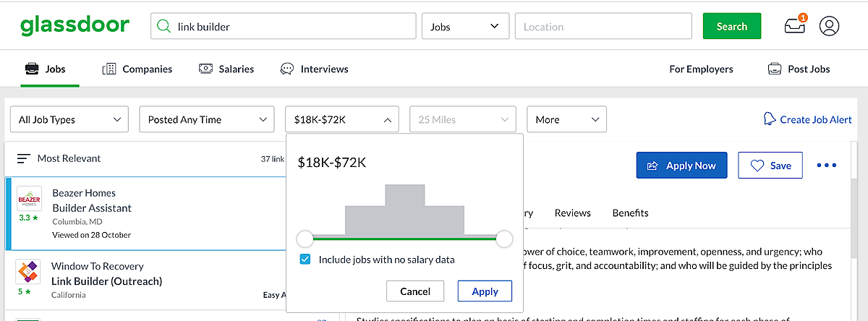Open the user profile icon
The image size is (868, 321).
click(829, 27)
